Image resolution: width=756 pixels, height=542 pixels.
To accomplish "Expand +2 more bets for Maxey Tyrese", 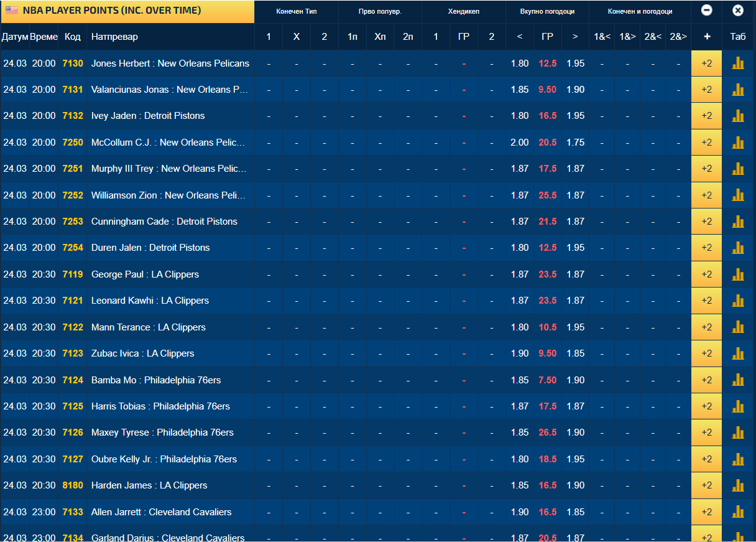I will pos(706,432).
